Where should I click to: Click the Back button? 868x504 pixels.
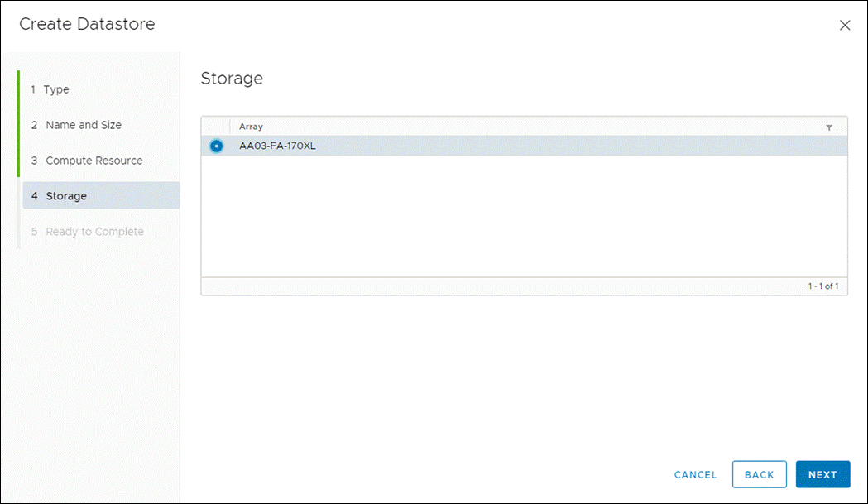point(759,474)
